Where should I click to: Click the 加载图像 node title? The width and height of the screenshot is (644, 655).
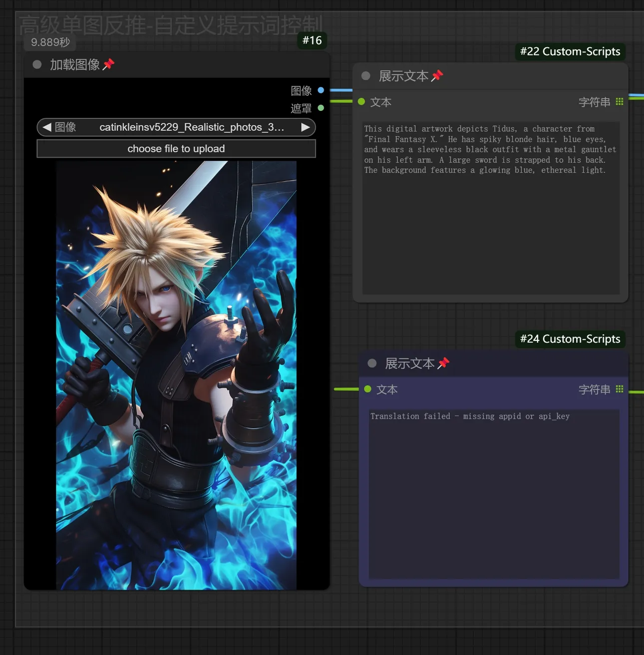75,64
